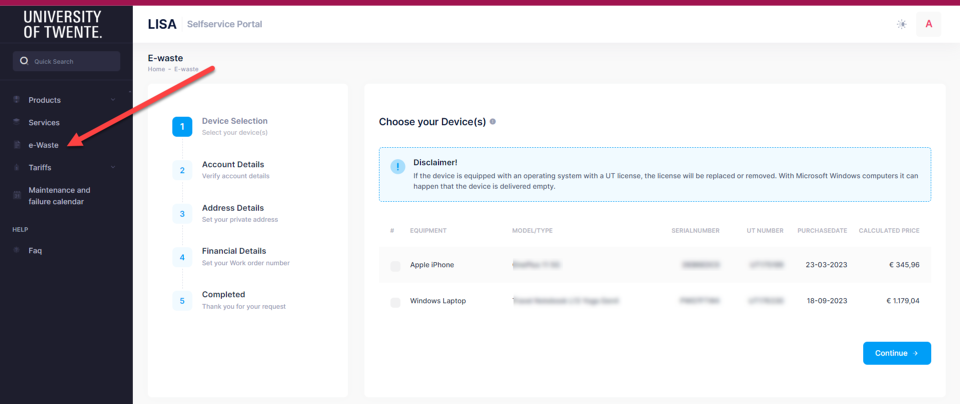Open the Tariffs menu item
The image size is (960, 404).
coord(40,167)
